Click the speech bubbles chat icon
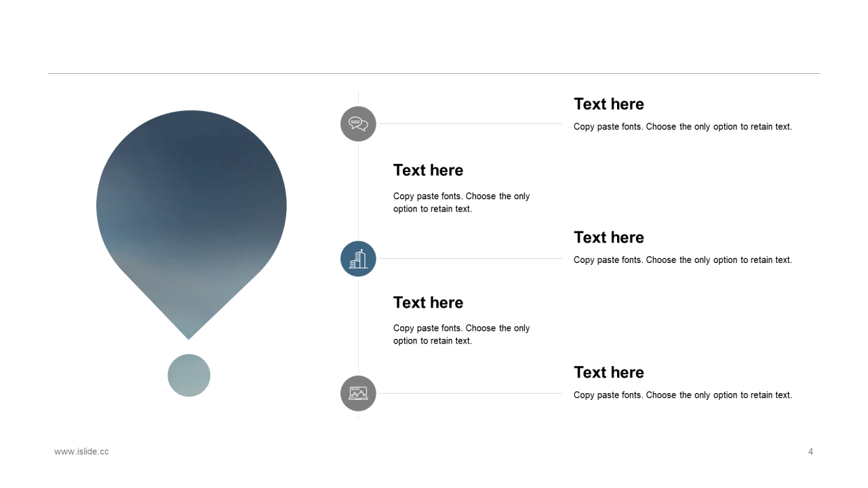Screen dimensions: 868x488 pyautogui.click(x=358, y=124)
